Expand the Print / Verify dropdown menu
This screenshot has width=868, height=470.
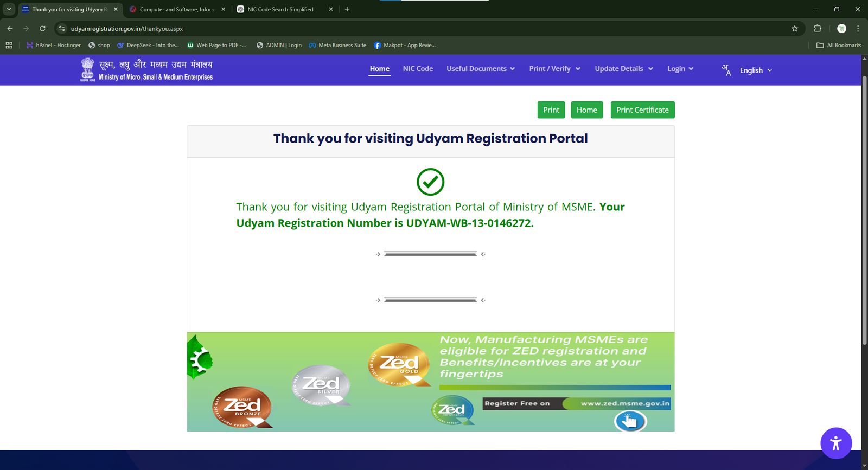pyautogui.click(x=554, y=69)
